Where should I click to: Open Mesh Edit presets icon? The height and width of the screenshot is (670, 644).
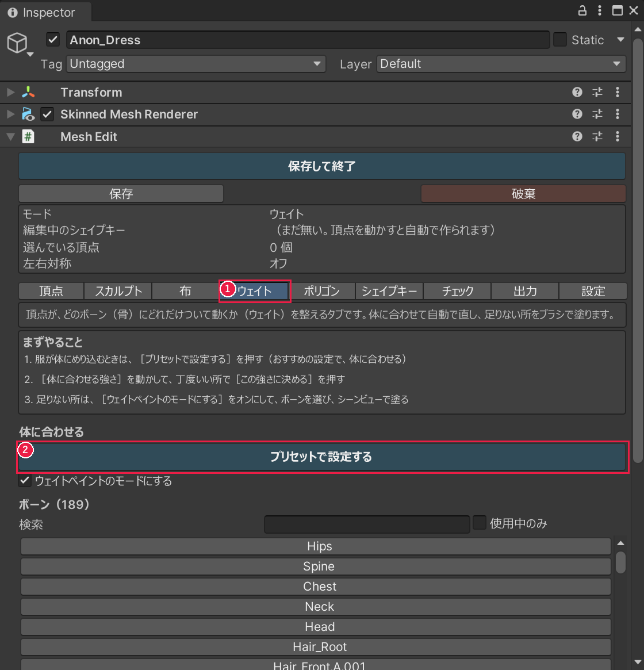click(x=597, y=136)
